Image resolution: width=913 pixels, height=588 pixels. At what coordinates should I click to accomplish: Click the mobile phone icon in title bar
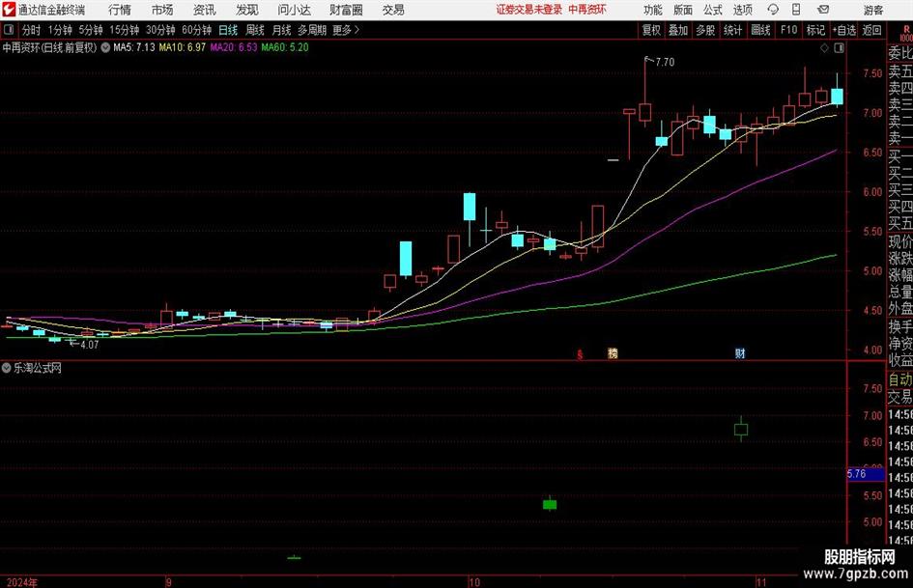point(796,10)
